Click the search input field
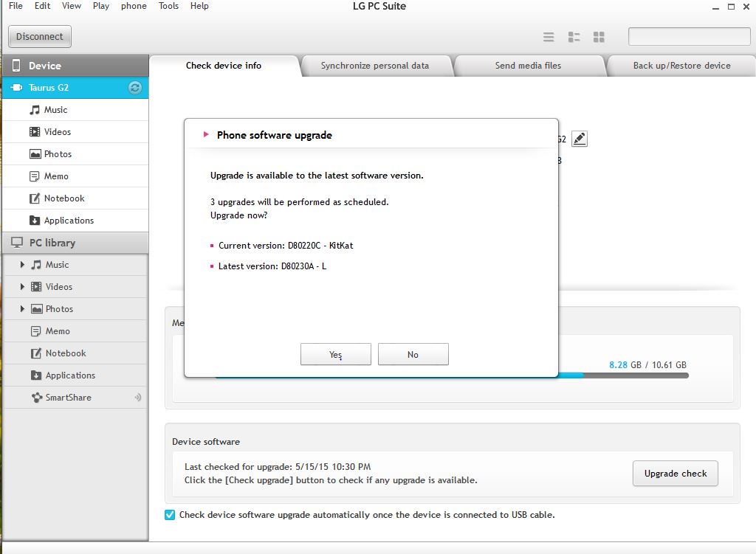 689,37
